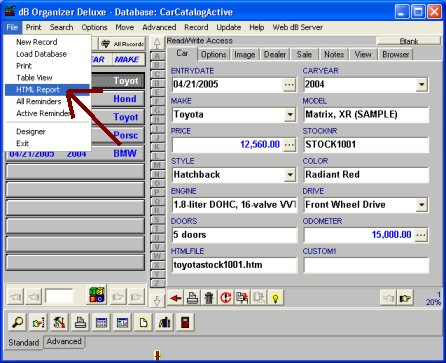Screen dimensions: 446x363
Task: Open the PRICE ellipsis calculator button
Action: [x=289, y=145]
